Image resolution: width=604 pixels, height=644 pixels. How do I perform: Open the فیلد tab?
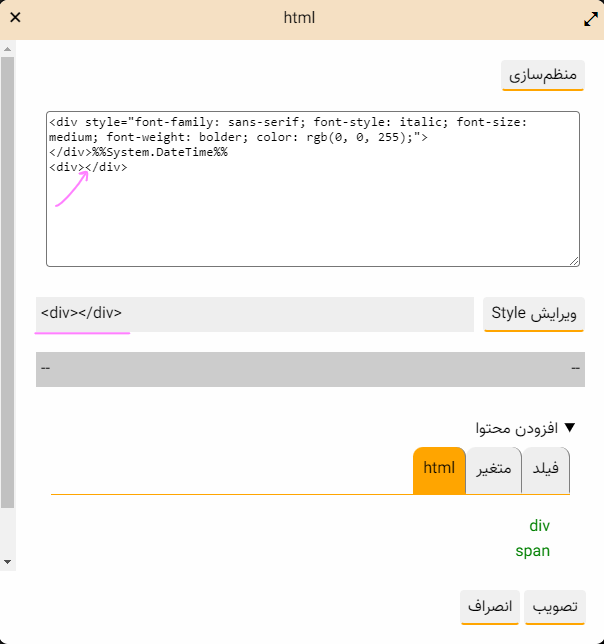547,468
